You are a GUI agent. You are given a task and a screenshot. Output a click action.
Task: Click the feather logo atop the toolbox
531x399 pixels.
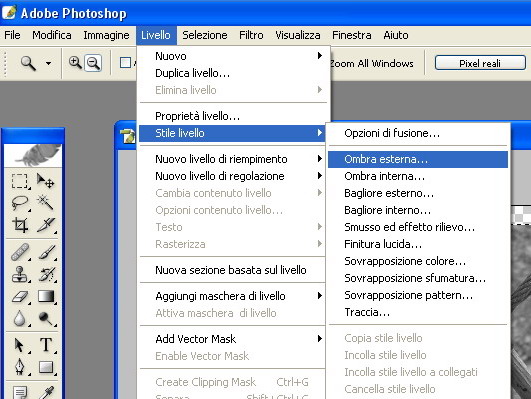pyautogui.click(x=33, y=155)
